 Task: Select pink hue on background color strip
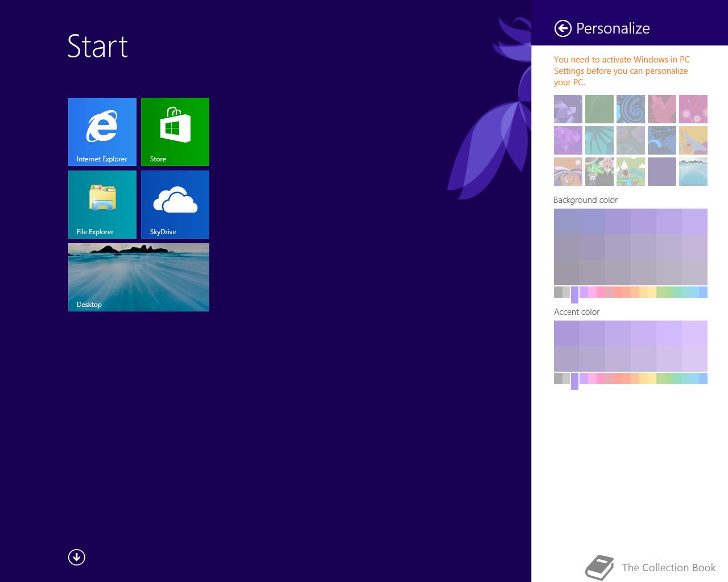point(601,292)
